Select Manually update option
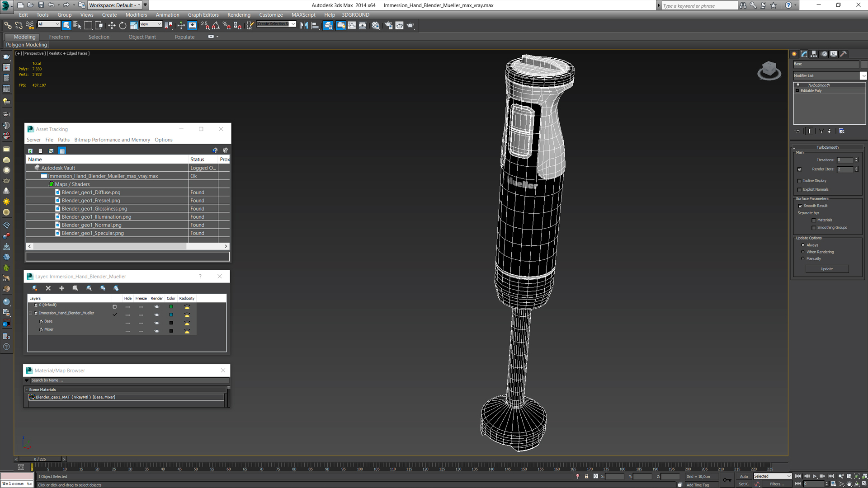 pos(803,259)
